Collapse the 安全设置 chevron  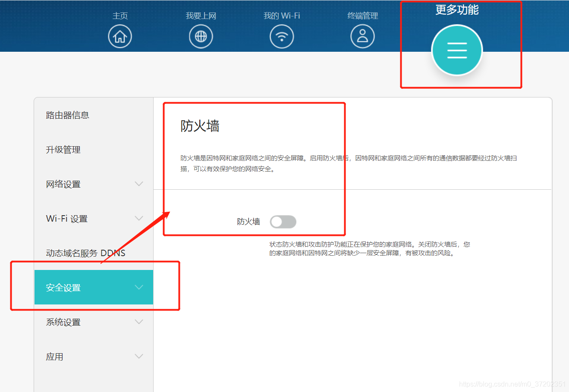pyautogui.click(x=139, y=288)
